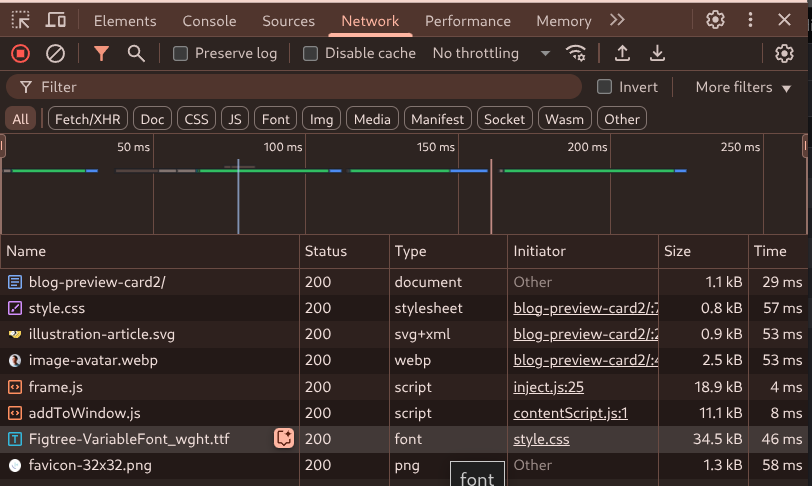Filter by Fetch/XHR requests

pyautogui.click(x=88, y=119)
